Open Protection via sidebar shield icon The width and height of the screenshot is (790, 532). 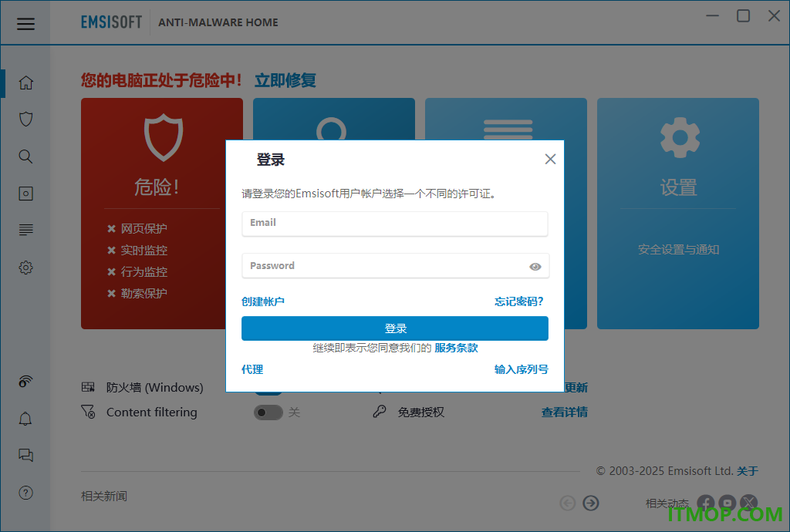point(25,120)
